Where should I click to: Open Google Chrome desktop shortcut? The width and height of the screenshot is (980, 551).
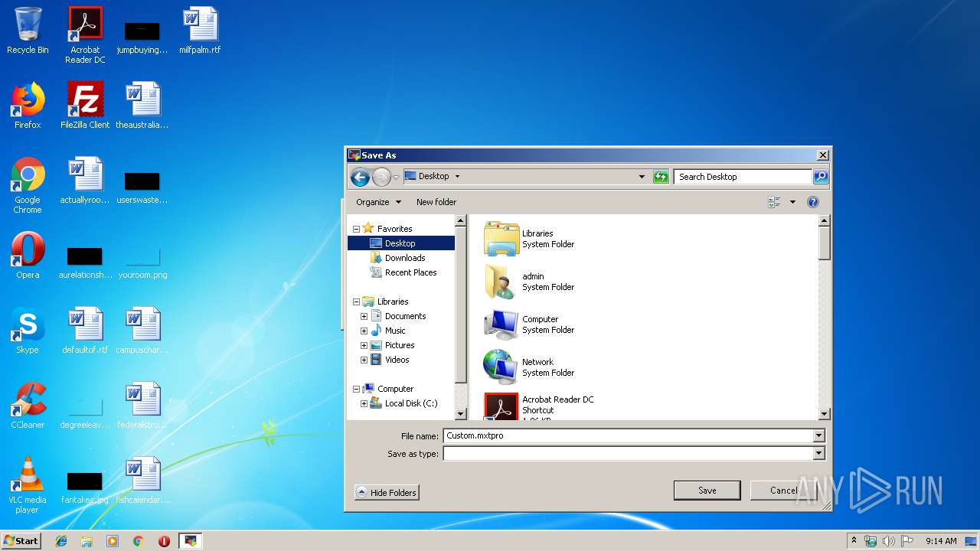click(28, 186)
